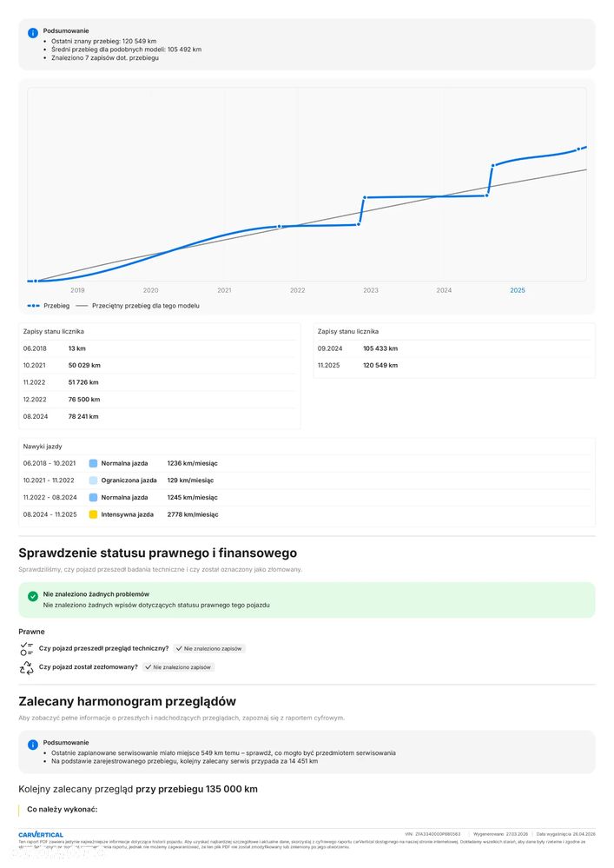The width and height of the screenshot is (614, 868).
Task: Click the Normalna jazda swatch for 06.2018 - 10.2021
Action: click(93, 463)
